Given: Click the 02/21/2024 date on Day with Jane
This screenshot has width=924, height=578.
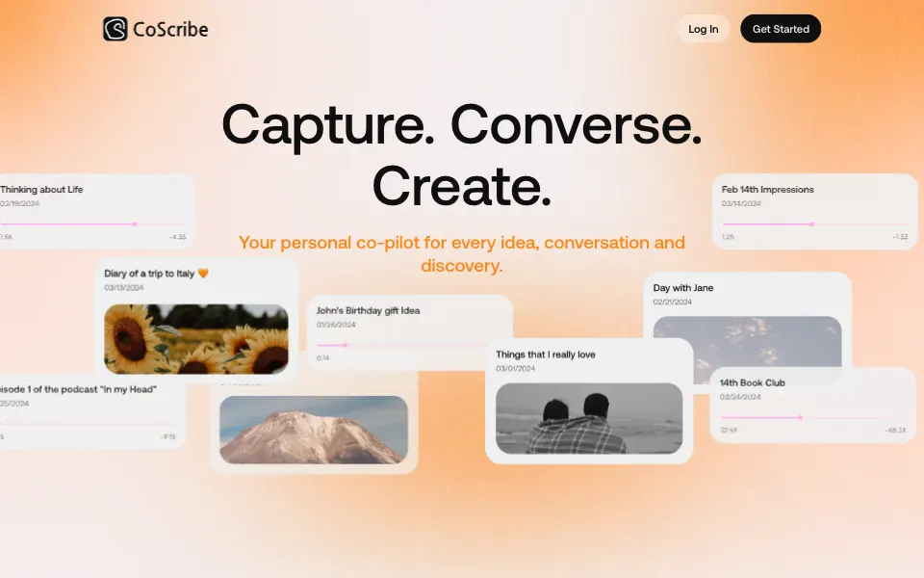Looking at the screenshot, I should coord(673,302).
